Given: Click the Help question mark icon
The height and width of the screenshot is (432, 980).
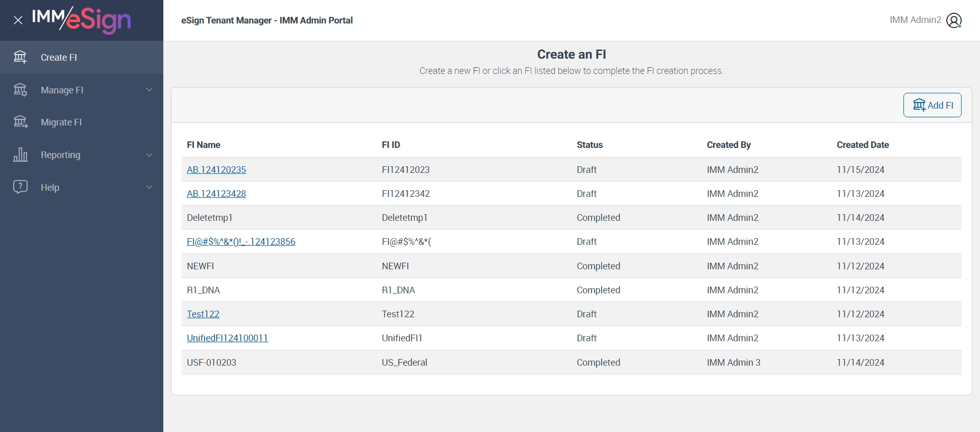Looking at the screenshot, I should (x=20, y=187).
